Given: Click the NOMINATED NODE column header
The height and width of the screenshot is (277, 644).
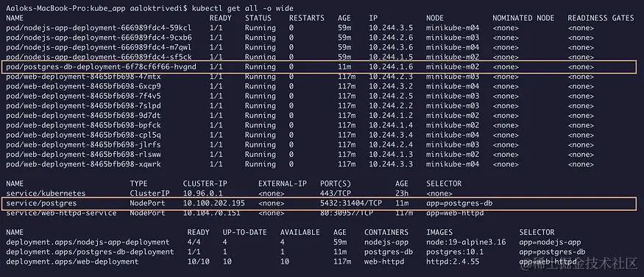Looking at the screenshot, I should click(x=523, y=18).
